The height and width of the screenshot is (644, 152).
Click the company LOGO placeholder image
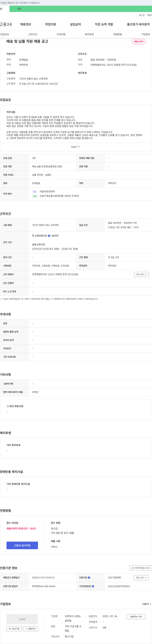tap(22, 619)
